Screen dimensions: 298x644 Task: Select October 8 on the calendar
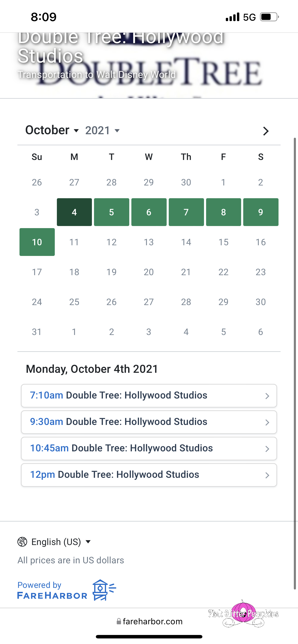(223, 212)
